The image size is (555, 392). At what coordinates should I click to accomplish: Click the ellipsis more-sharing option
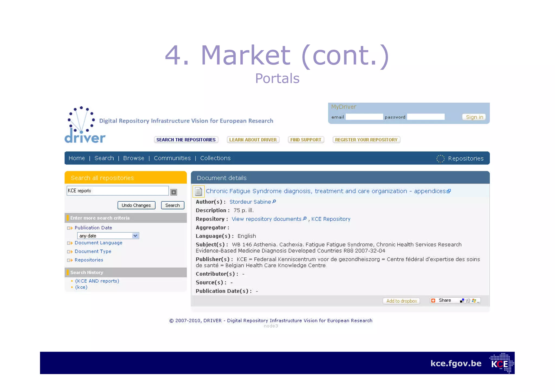(478, 302)
